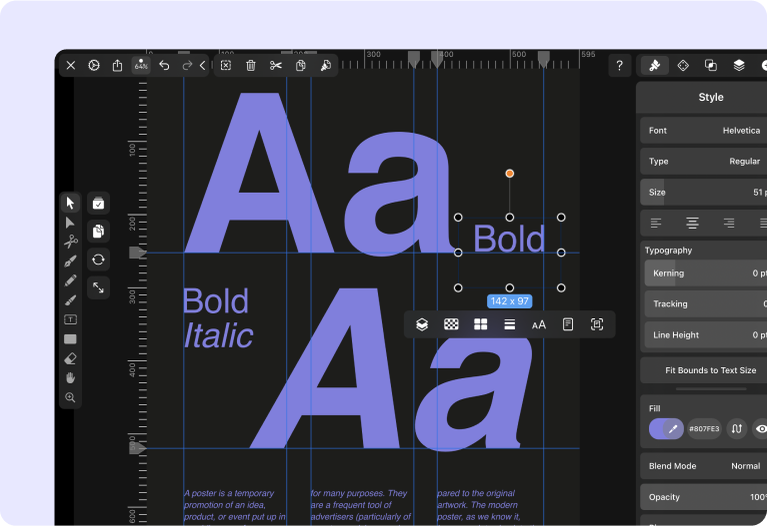Select the Selection arrow tool

(70, 203)
